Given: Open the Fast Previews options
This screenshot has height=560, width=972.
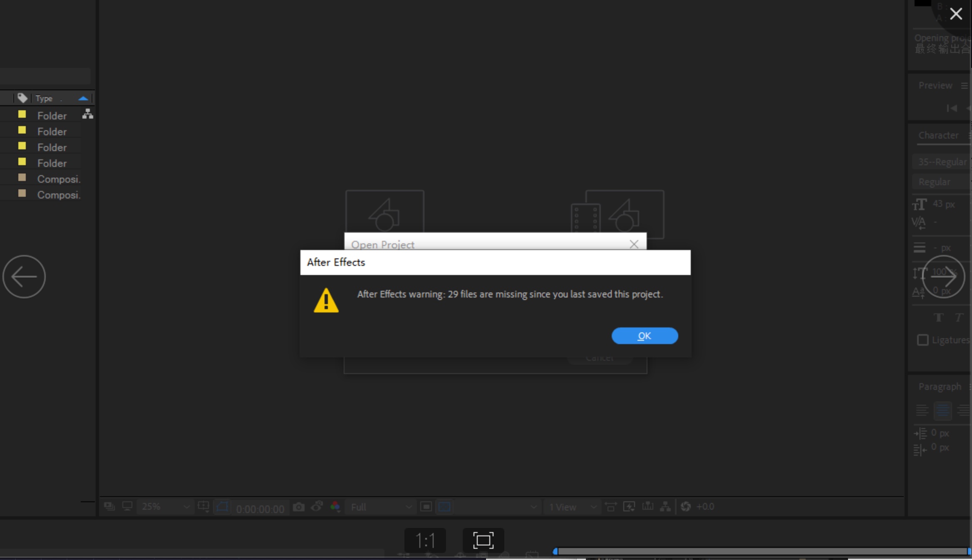Looking at the screenshot, I should [x=629, y=506].
